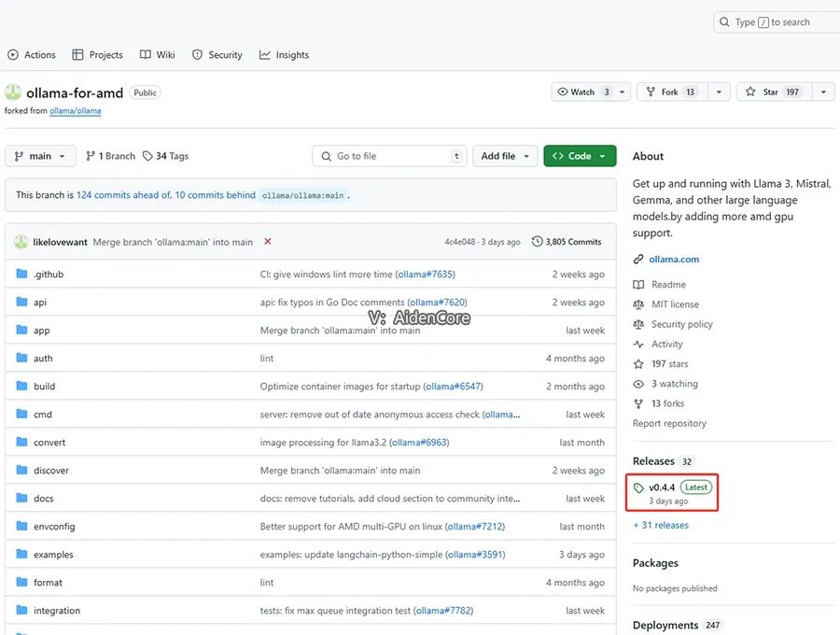
Task: Show the + 31 releases link
Action: click(661, 525)
